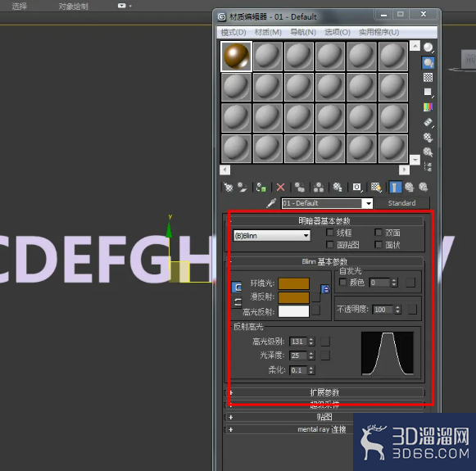Click the Make Unique icon
The height and width of the screenshot is (471, 476).
(x=319, y=188)
